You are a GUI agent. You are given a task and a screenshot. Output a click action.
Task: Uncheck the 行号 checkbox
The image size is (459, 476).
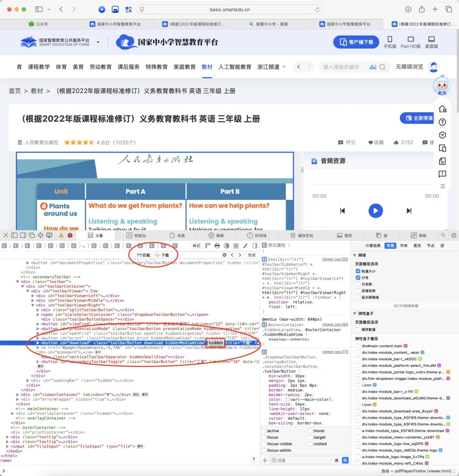pos(358,278)
